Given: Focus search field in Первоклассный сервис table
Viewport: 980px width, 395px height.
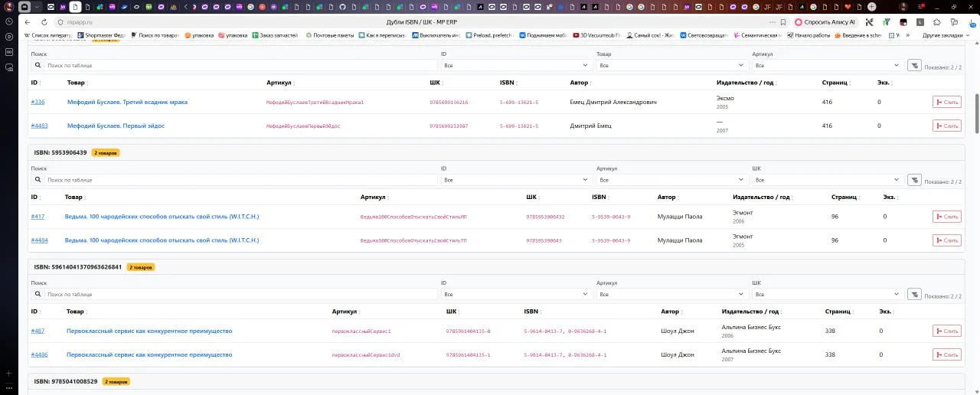Looking at the screenshot, I should point(240,294).
